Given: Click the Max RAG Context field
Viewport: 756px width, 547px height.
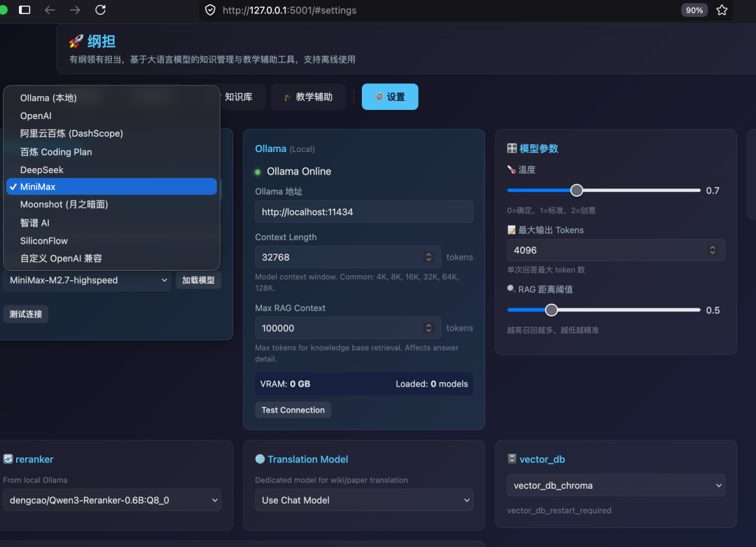Looking at the screenshot, I should 348,328.
